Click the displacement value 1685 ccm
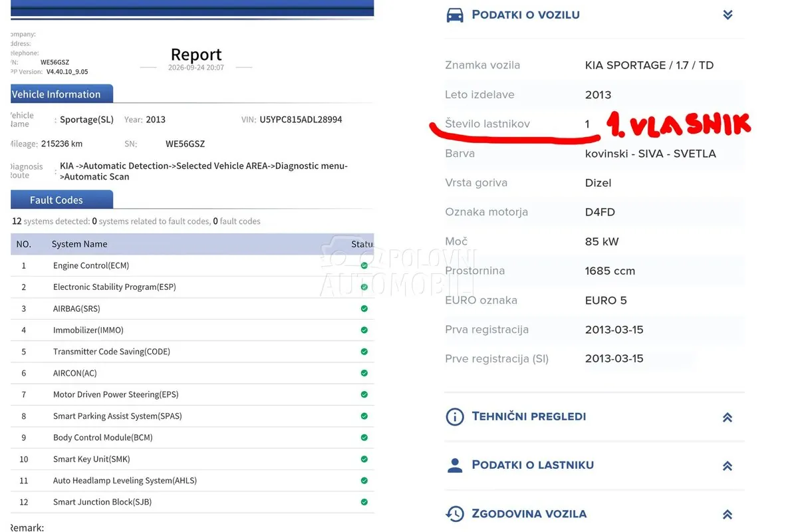This screenshot has width=798, height=532. pyautogui.click(x=610, y=271)
